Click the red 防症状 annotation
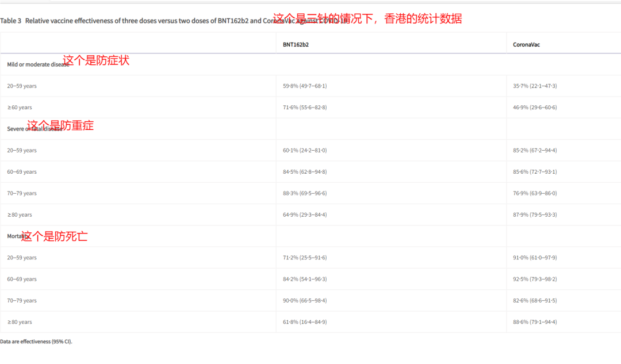Viewport: 621px width, 364px height. 96,60
